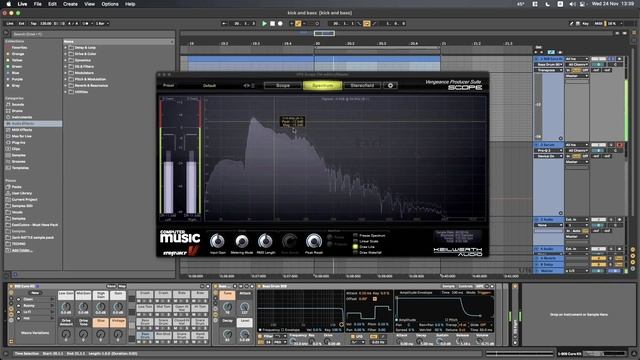Expand the Reverb & Resonance folder
The height and width of the screenshot is (360, 640).
point(65,86)
